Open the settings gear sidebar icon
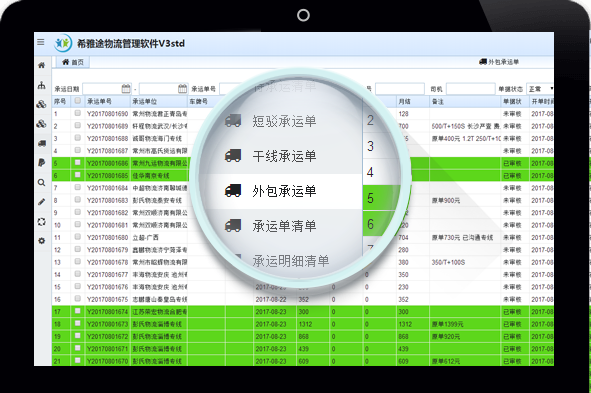The width and height of the screenshot is (591, 393). 41,240
